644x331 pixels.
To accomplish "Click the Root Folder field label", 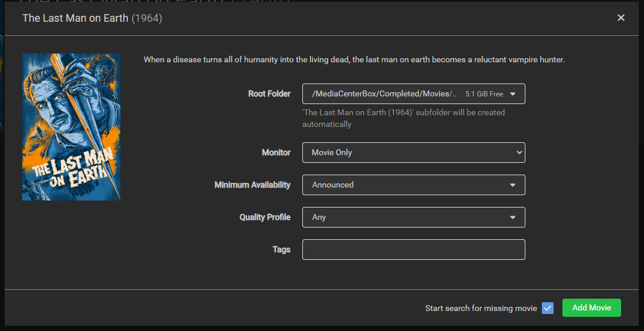I will 269,94.
